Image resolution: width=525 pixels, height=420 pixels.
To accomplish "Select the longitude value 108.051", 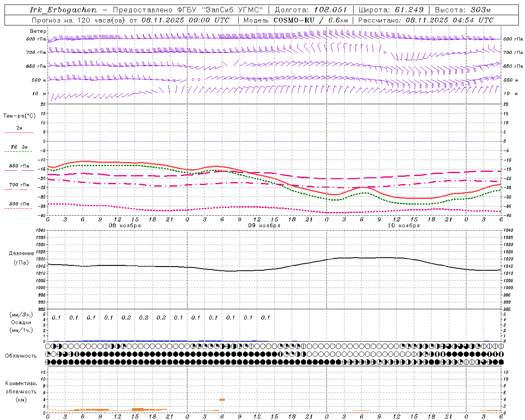I will tap(331, 10).
